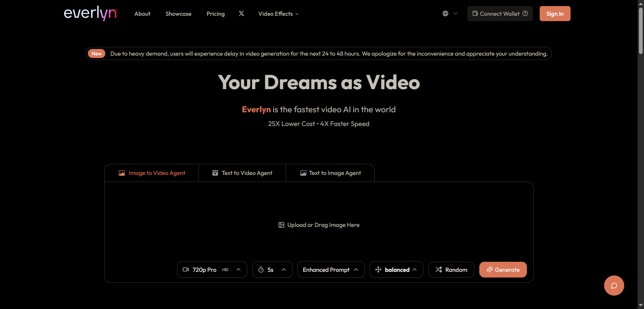Click the Text to Image Agent picture icon
Screen dimensions: 644x309
tap(303, 173)
